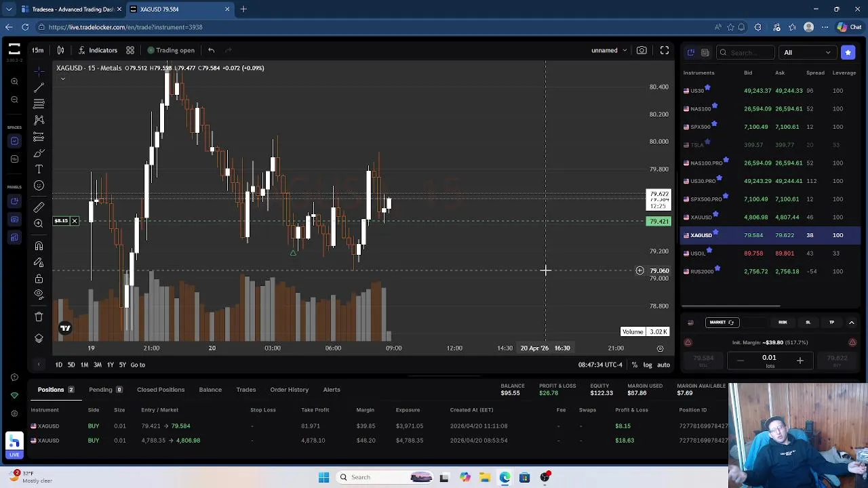Click the Trading open status button
The image size is (868, 488).
click(171, 50)
